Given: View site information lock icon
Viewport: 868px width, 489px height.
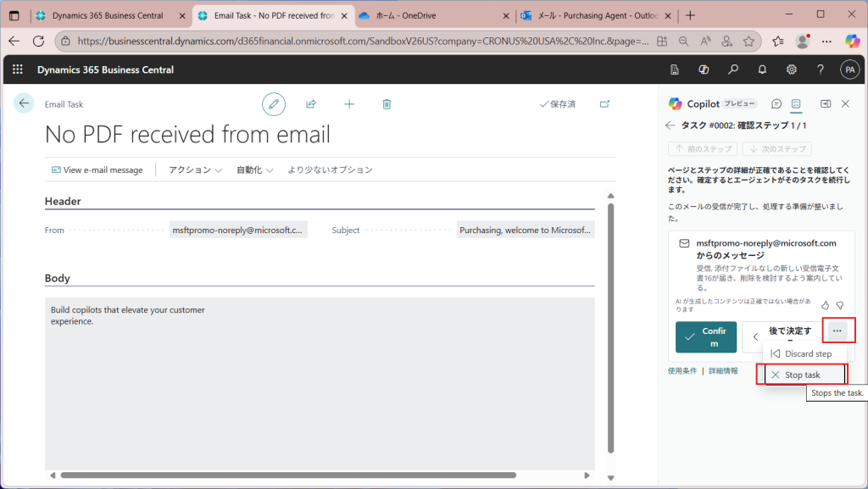Looking at the screenshot, I should [x=65, y=41].
